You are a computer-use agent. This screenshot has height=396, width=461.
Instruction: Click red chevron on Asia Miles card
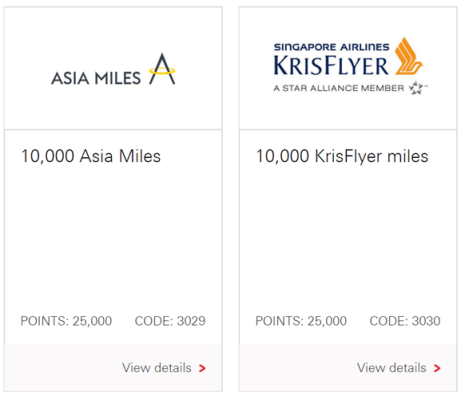point(202,368)
